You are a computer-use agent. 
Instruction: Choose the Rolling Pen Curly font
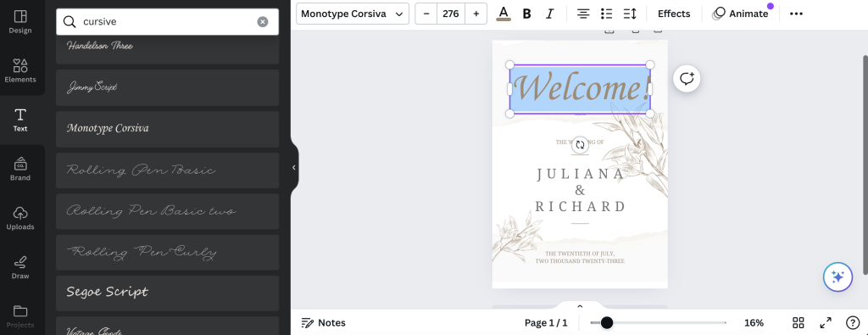(167, 253)
